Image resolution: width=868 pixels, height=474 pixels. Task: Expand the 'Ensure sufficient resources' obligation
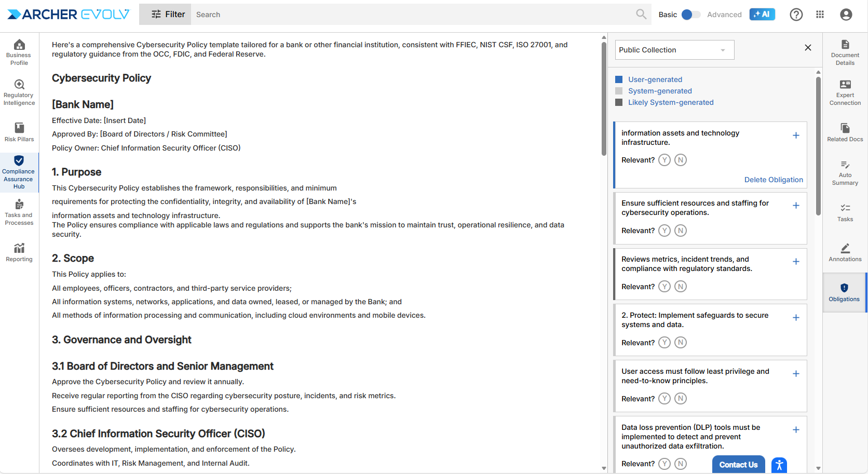coord(795,206)
